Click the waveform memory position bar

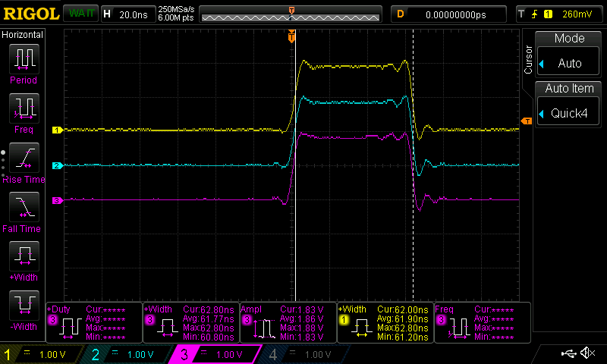(x=291, y=14)
